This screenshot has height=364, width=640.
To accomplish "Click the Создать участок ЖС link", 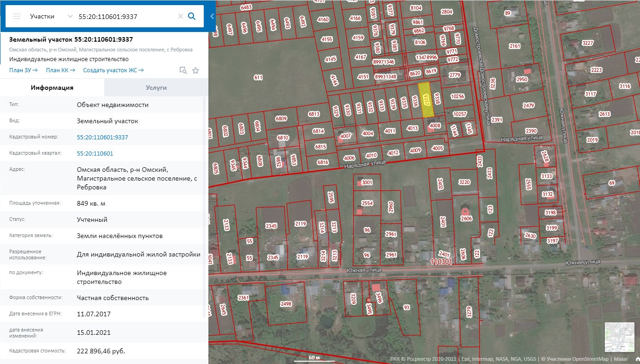I will [113, 70].
